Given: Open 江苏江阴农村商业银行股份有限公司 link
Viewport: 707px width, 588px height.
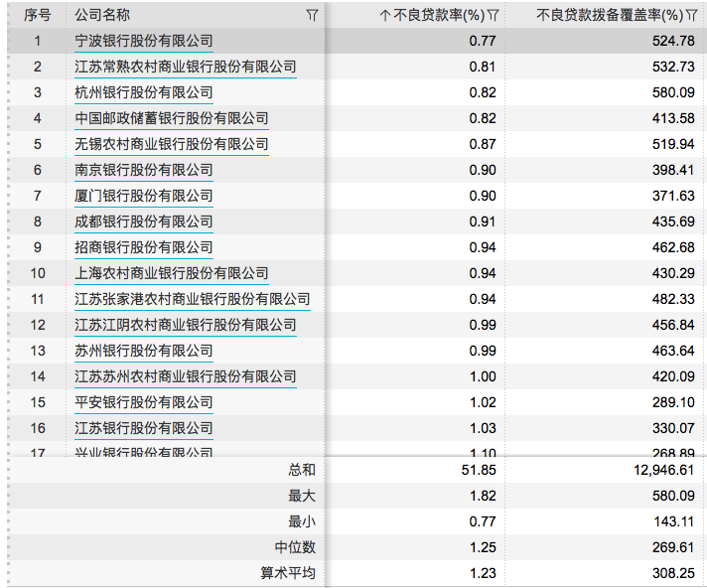Looking at the screenshot, I should 186,325.
